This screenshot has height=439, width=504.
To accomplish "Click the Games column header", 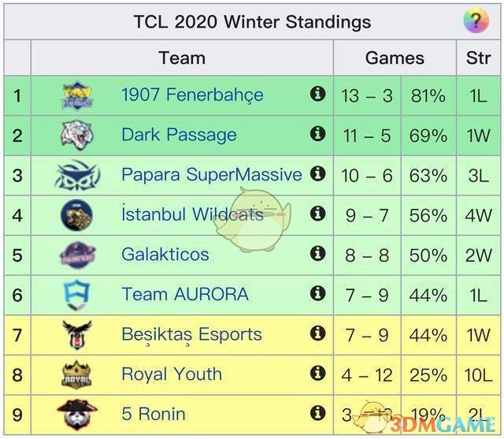I will (x=395, y=58).
